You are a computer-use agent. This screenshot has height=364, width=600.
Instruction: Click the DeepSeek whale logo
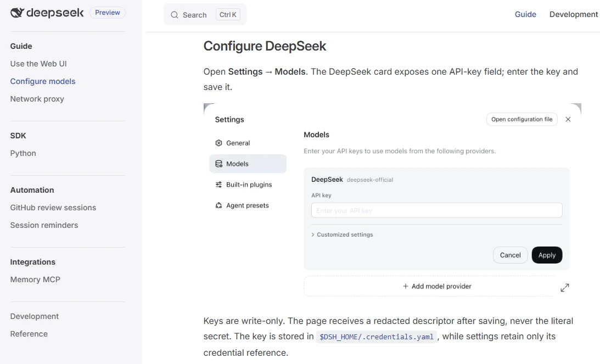17,13
